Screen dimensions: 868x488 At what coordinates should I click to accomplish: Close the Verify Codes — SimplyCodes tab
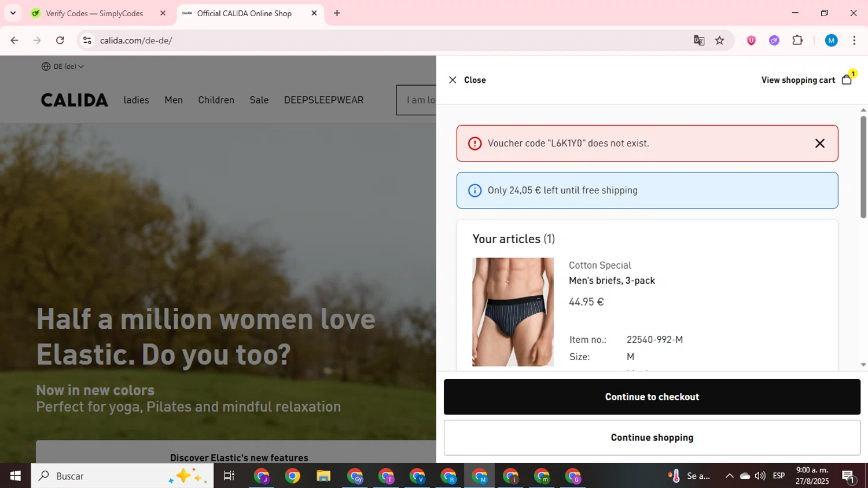click(x=163, y=13)
